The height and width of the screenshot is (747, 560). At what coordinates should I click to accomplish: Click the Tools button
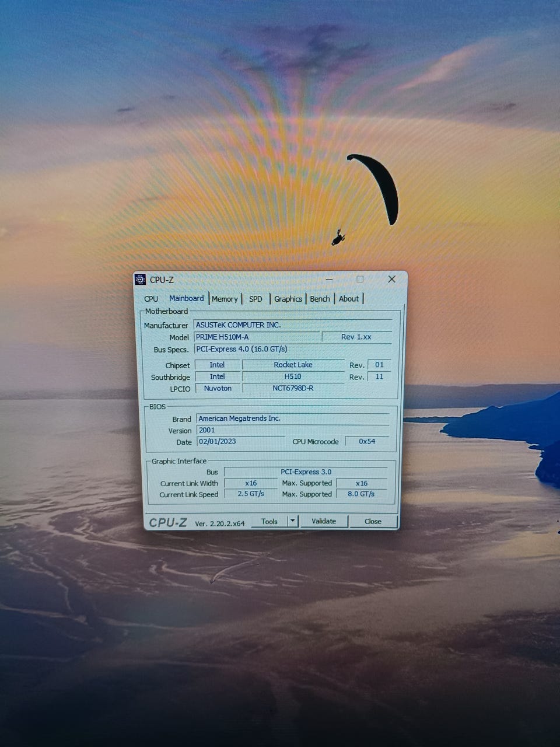tap(269, 521)
